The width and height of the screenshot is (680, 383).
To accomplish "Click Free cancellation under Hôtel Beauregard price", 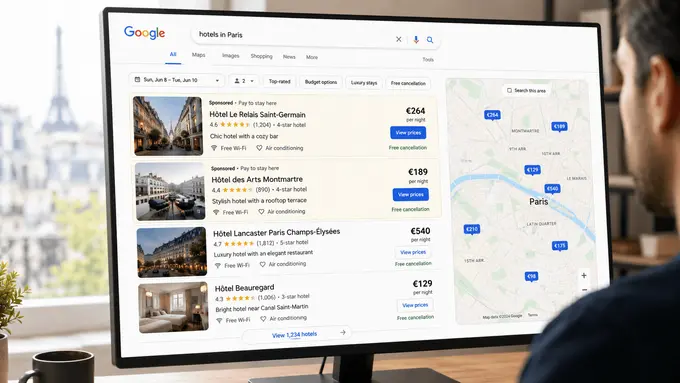I will (415, 318).
